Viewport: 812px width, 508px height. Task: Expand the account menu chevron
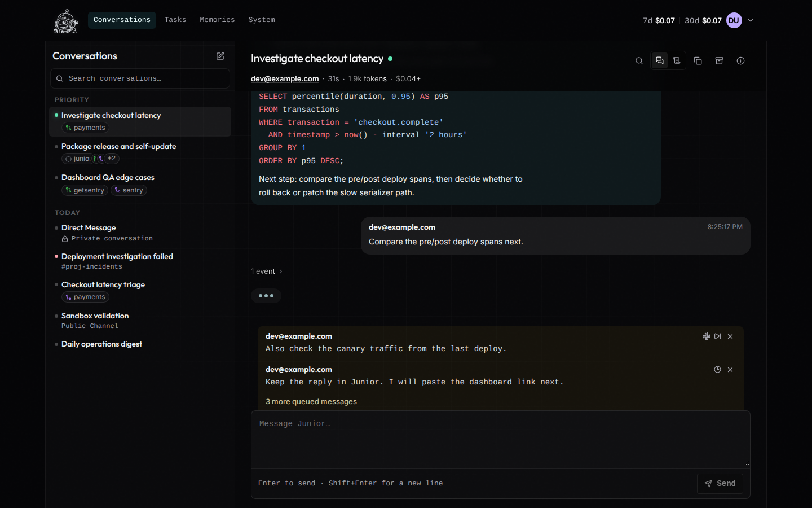(x=751, y=20)
